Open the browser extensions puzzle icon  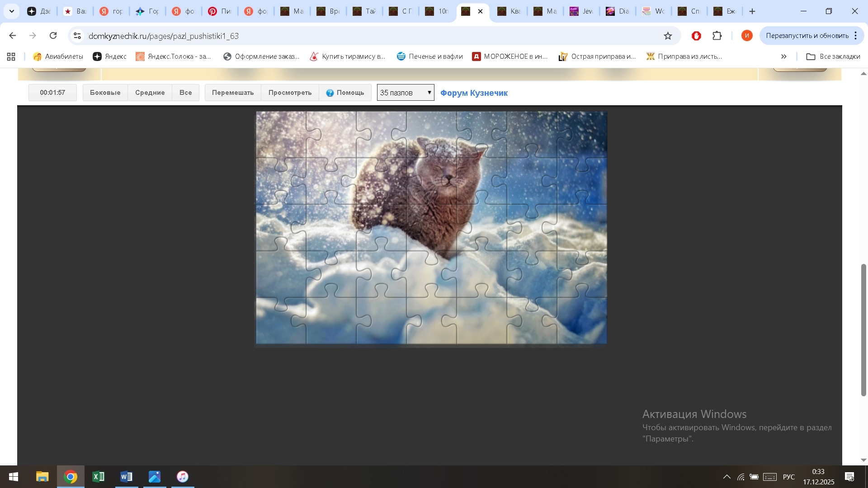click(x=717, y=36)
